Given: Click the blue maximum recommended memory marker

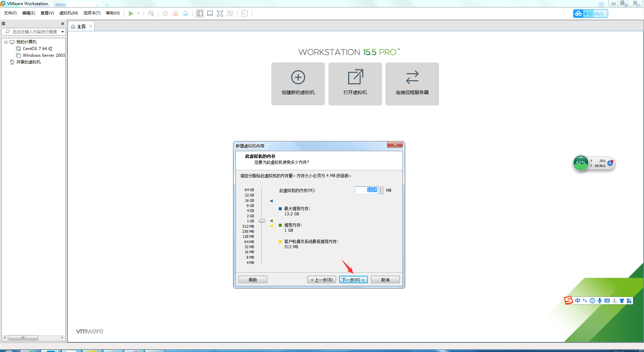Looking at the screenshot, I should click(271, 201).
